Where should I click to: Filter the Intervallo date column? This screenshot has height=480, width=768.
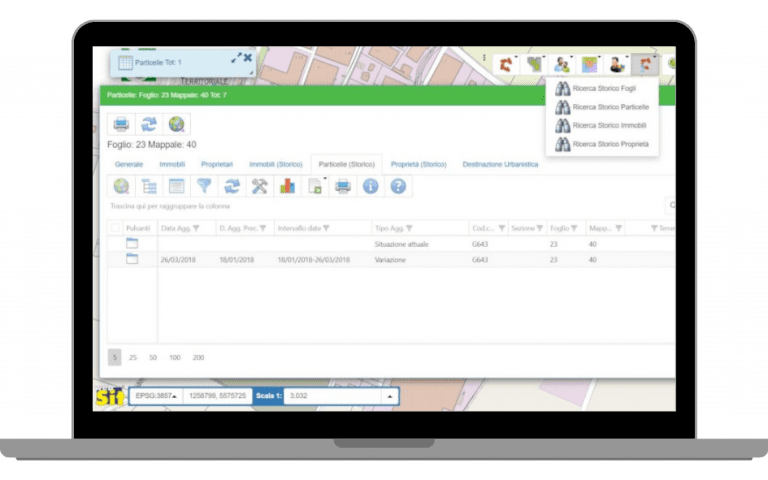tap(326, 228)
